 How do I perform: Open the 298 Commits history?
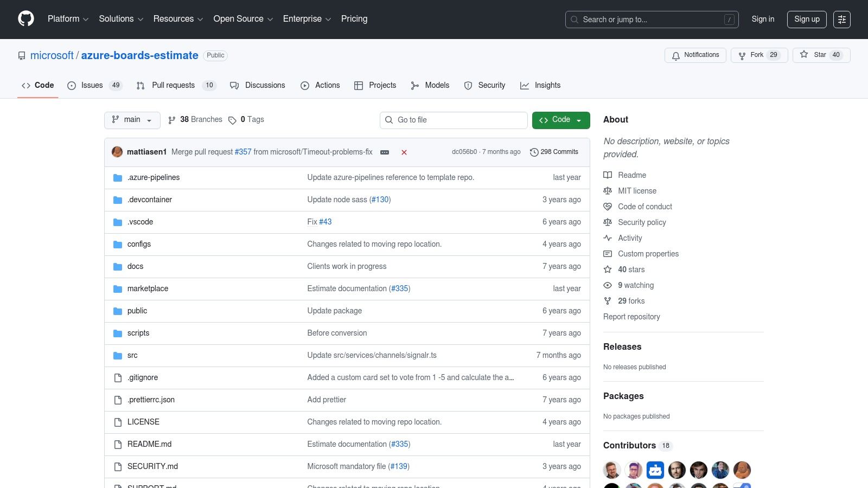click(554, 152)
